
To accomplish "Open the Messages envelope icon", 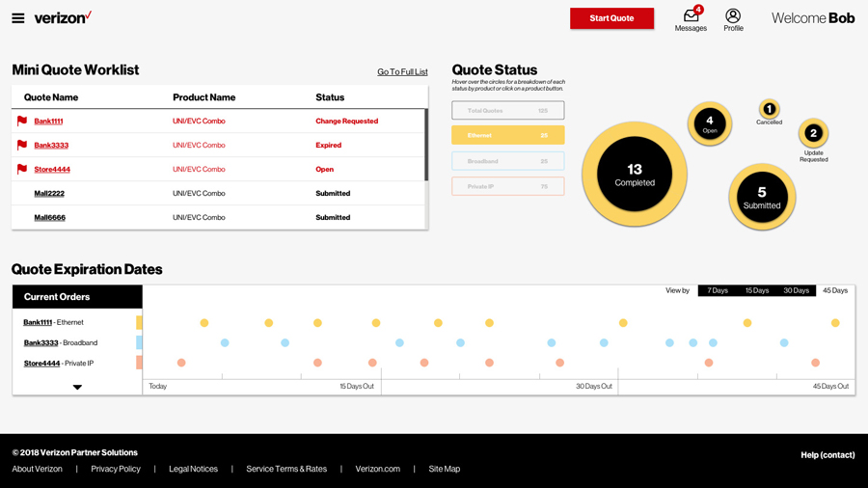I will (691, 15).
